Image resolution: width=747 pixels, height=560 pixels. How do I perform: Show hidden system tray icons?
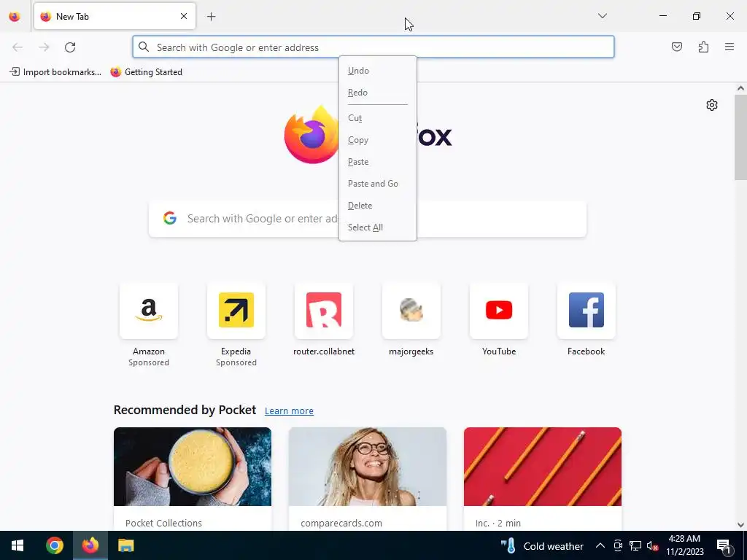[600, 545]
